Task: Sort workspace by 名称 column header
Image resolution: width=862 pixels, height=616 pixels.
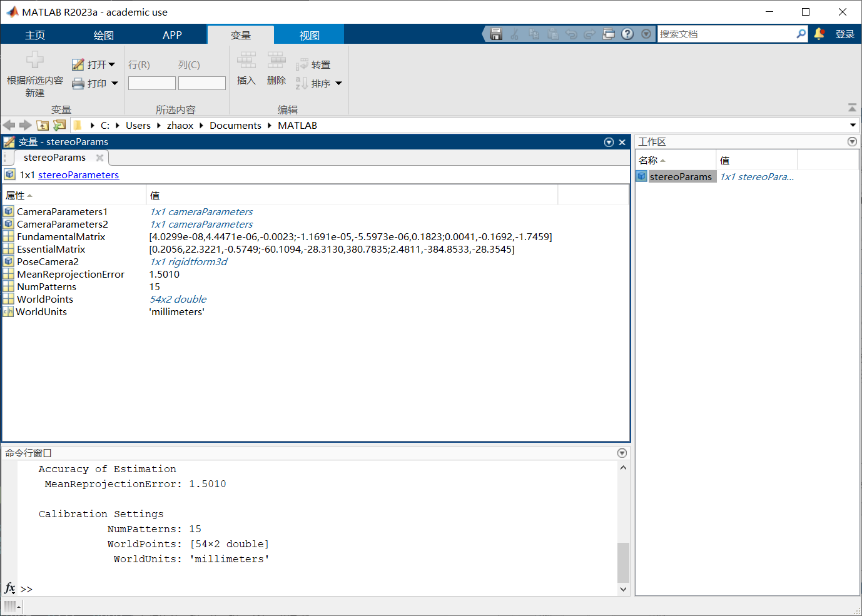Action: point(676,160)
